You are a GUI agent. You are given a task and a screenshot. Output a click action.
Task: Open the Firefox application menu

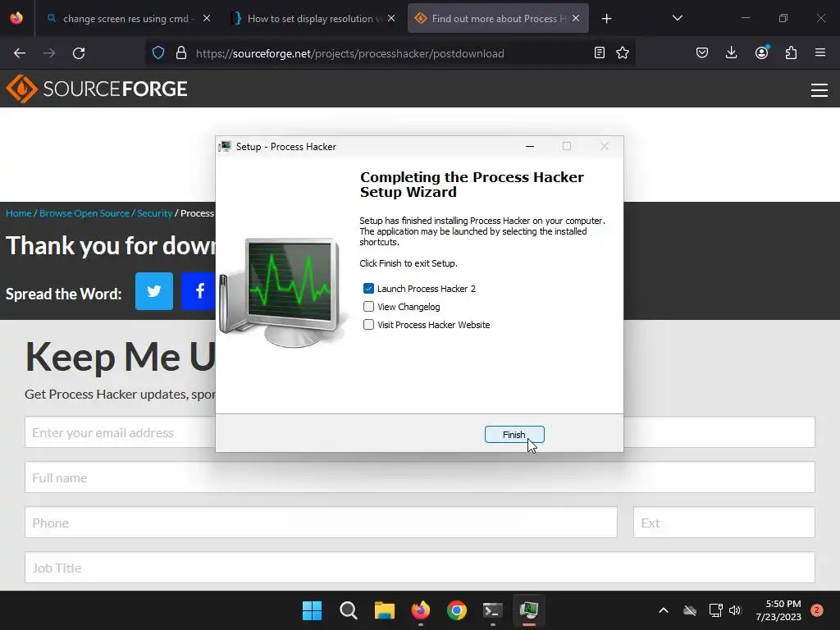coord(820,53)
